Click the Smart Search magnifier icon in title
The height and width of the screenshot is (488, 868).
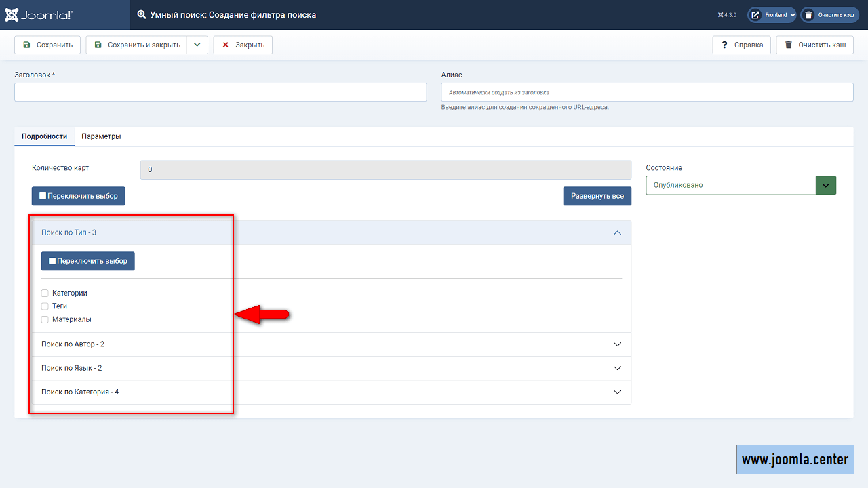point(142,14)
